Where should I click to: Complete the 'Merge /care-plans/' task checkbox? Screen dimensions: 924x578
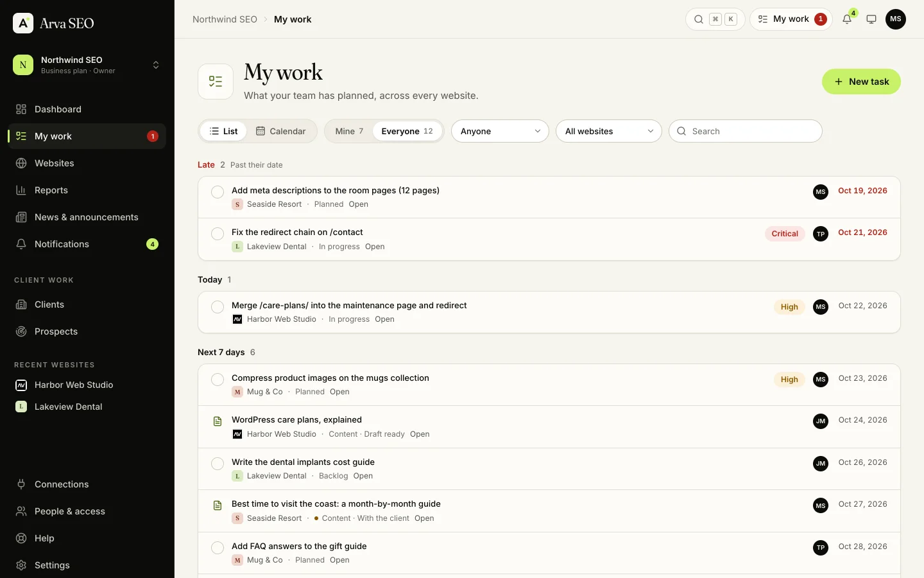click(x=218, y=307)
